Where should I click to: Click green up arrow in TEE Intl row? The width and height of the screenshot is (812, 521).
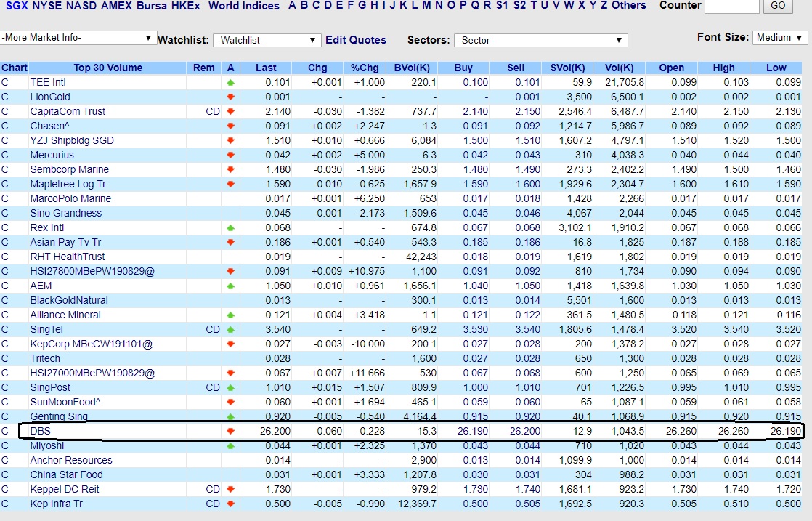[x=230, y=82]
